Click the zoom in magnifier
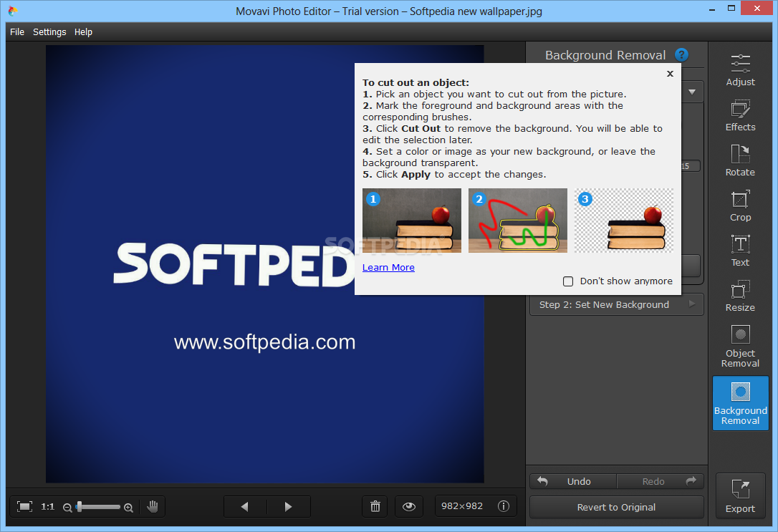Screen dimensions: 778x532 pyautogui.click(x=128, y=507)
